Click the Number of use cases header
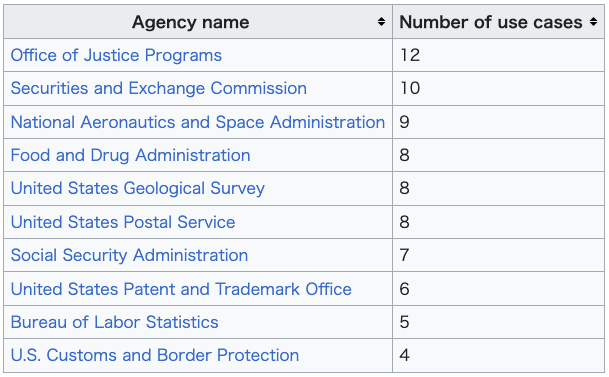 point(498,22)
